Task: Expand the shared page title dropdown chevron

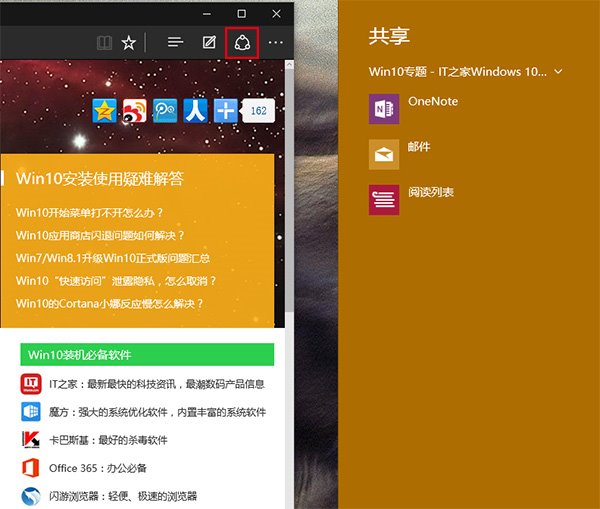Action: point(558,72)
